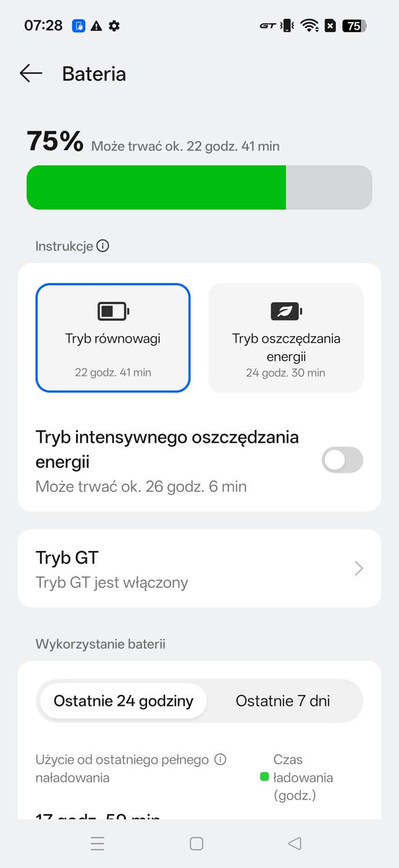The image size is (399, 868).
Task: Tap the settings gear icon in the status bar
Action: pyautogui.click(x=114, y=25)
